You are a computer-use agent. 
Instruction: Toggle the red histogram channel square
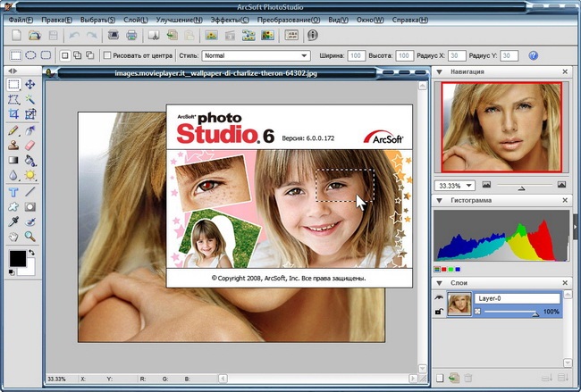click(444, 269)
